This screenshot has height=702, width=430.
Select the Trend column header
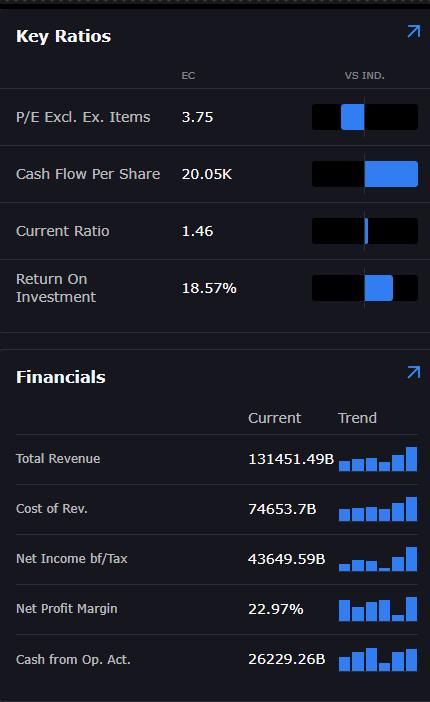click(x=357, y=418)
